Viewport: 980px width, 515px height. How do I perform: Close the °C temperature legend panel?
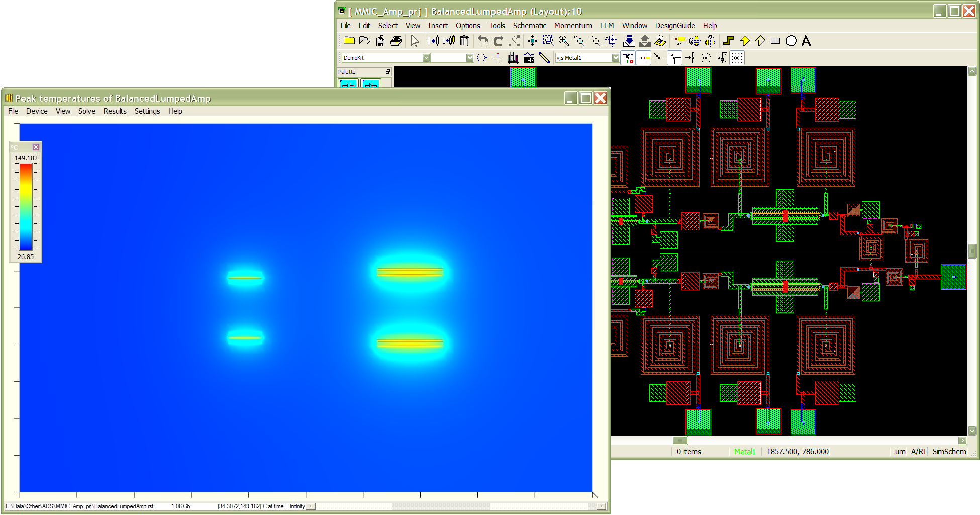[36, 147]
